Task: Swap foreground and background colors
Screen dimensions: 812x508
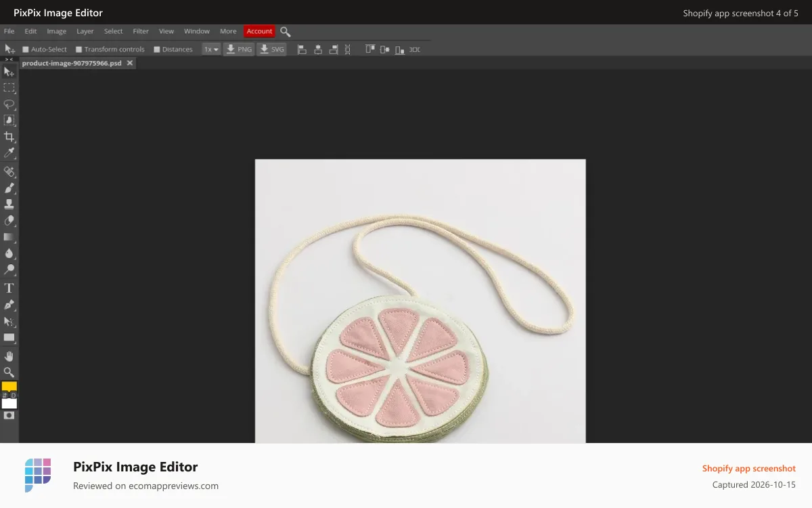Action: pos(5,396)
